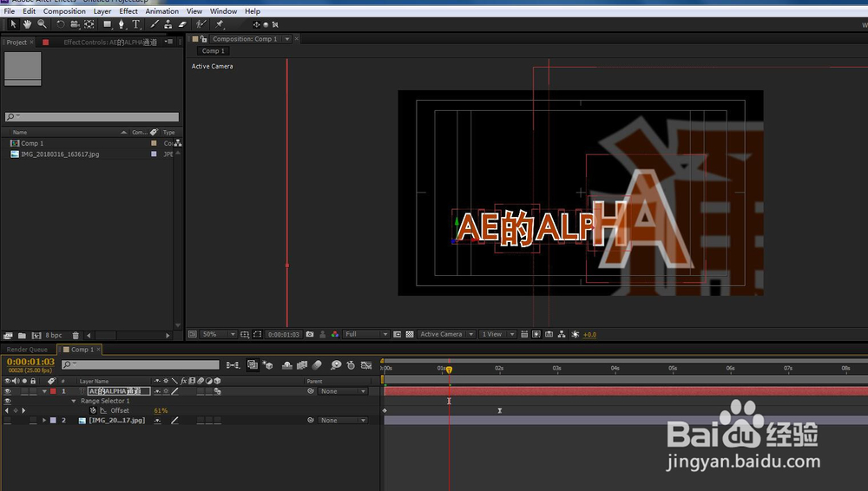Select the Pan Behind anchor tool
Viewport: 868px width, 491px height.
click(89, 24)
